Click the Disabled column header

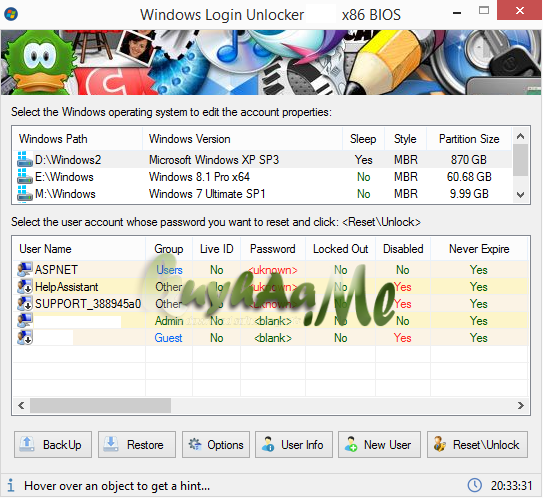coord(403,249)
